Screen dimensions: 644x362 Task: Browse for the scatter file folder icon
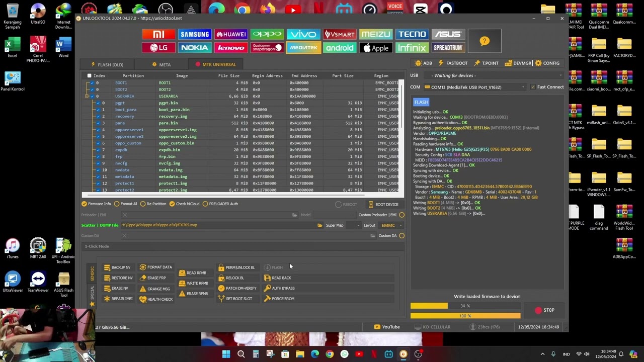pos(319,225)
